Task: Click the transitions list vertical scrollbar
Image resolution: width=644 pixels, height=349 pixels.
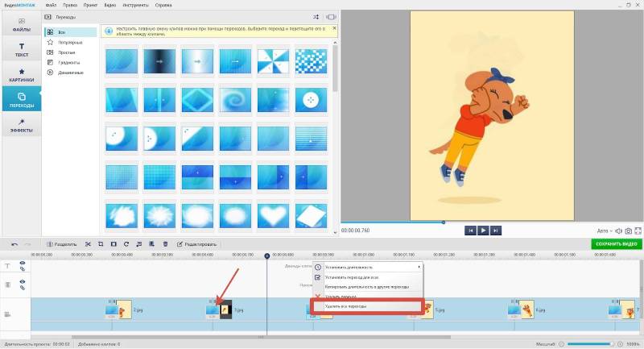Action: [x=335, y=68]
